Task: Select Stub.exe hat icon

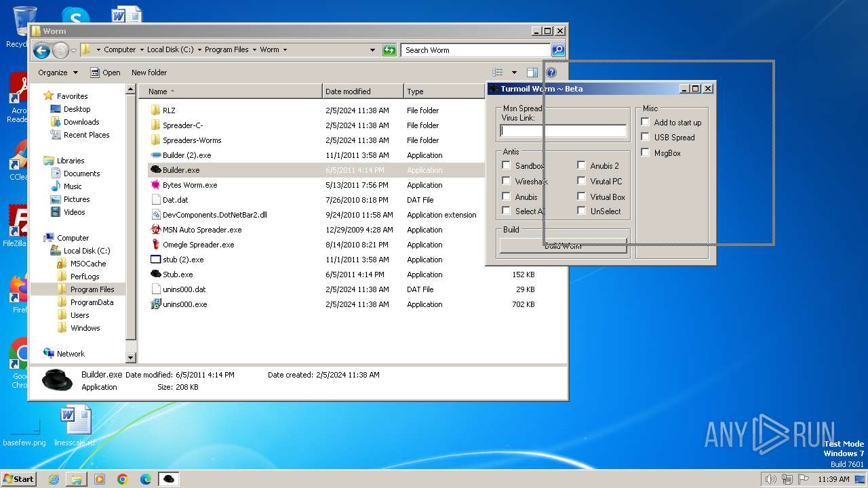Action: tap(155, 274)
